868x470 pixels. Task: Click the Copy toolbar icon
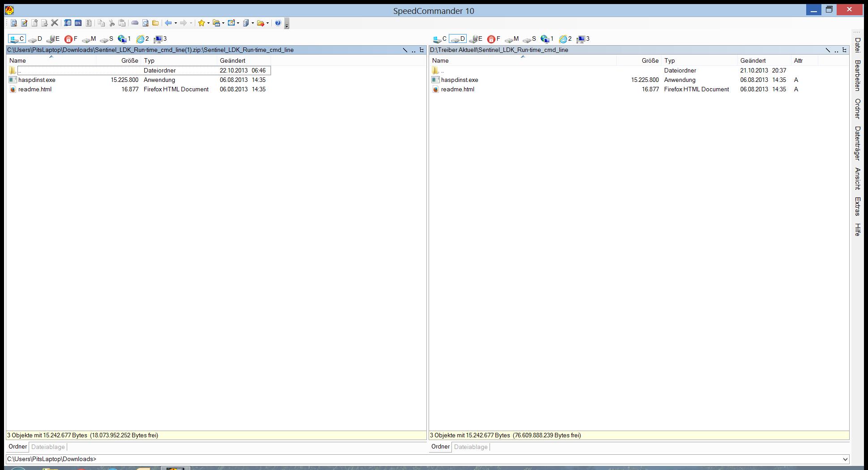click(x=101, y=23)
